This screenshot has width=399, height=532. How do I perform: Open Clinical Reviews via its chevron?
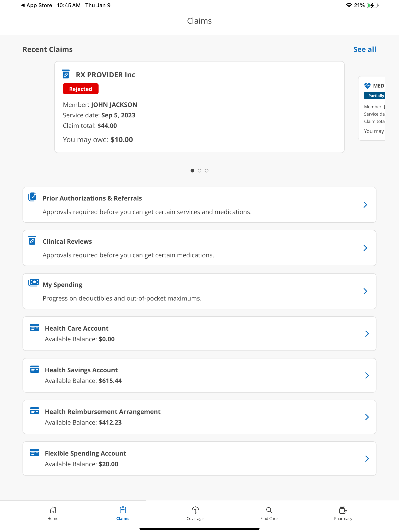[x=365, y=248]
